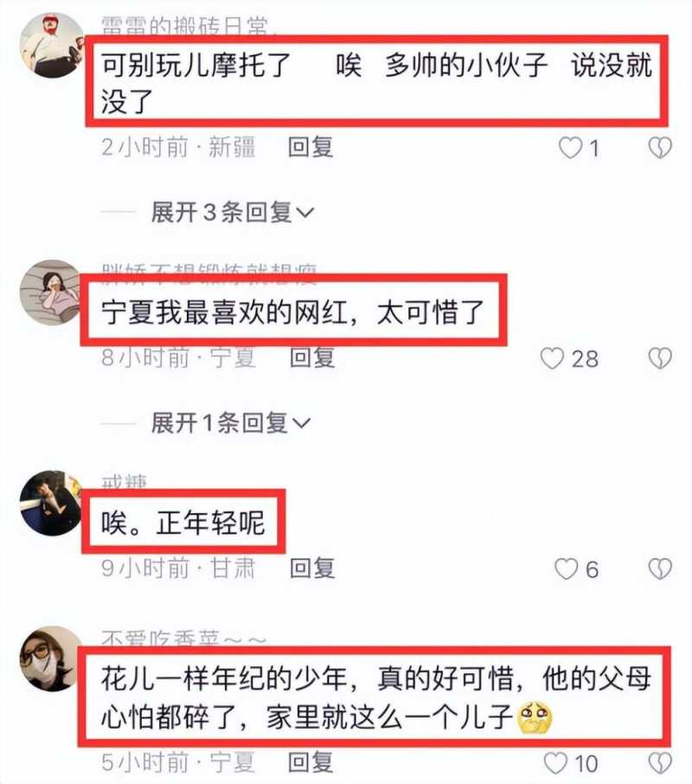Open dark avatar beside 正年轻呢 comment
This screenshot has width=692, height=784.
[50, 503]
